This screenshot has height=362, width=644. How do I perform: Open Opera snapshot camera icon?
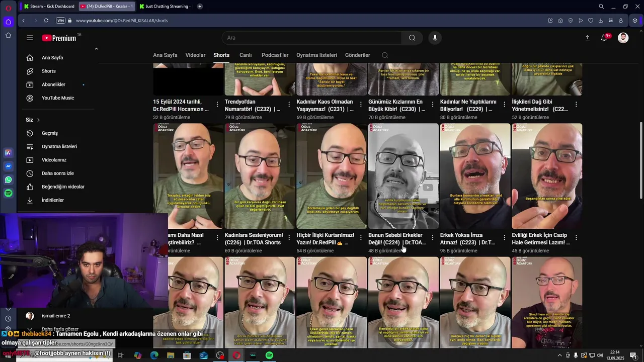[x=560, y=21]
